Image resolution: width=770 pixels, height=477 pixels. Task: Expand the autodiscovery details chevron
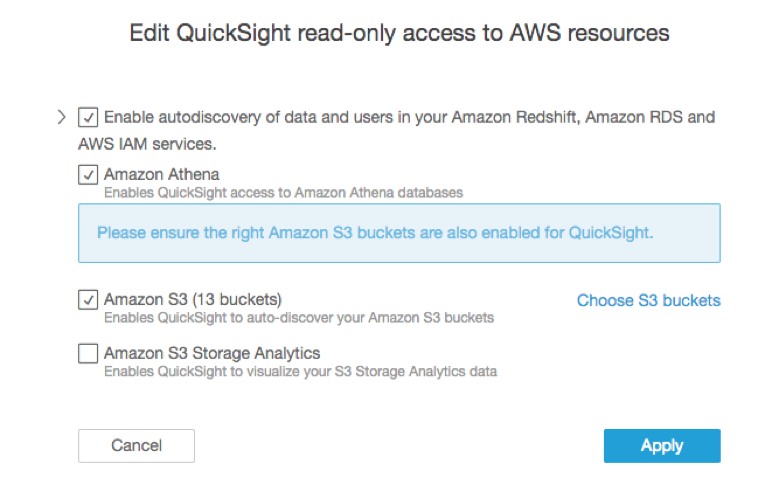tap(62, 117)
